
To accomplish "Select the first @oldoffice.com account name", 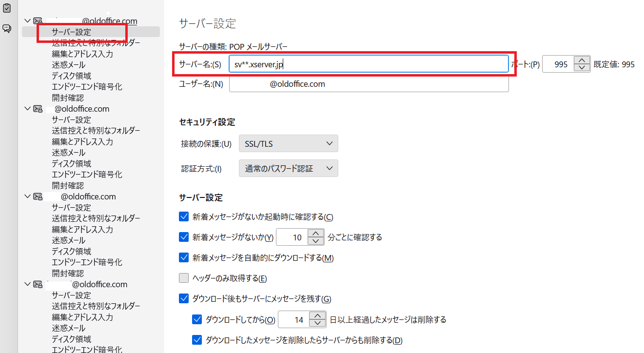I will 110,21.
